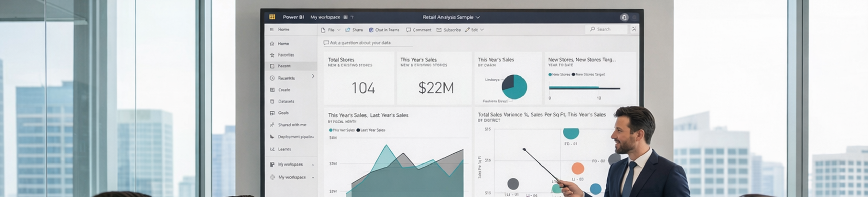Enter full screen mode using corner icon

634,29
